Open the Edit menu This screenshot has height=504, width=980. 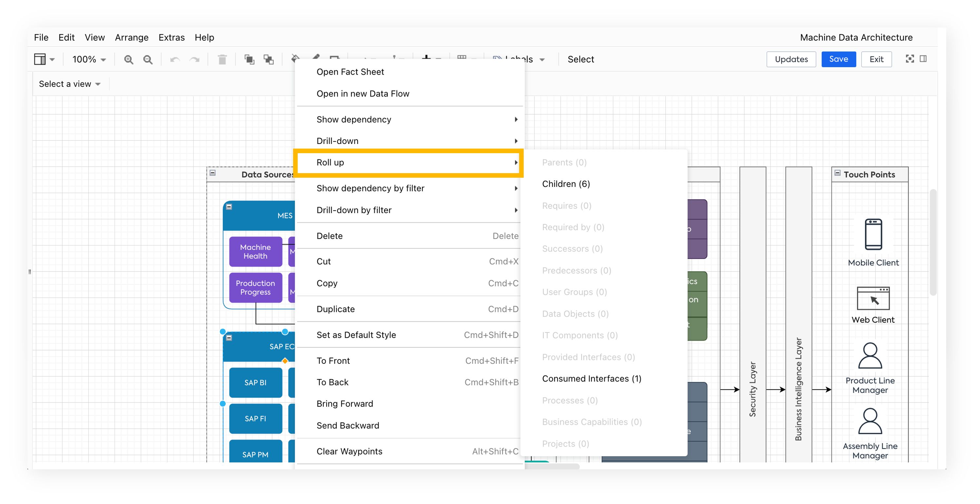[66, 37]
